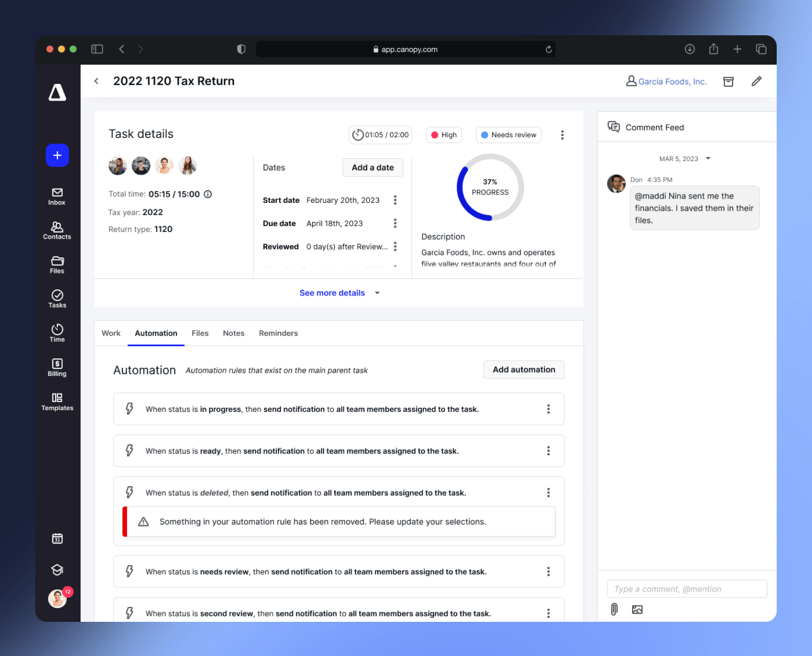Click the fourth assignee avatar with long hair
The width and height of the screenshot is (812, 656).
pyautogui.click(x=188, y=166)
